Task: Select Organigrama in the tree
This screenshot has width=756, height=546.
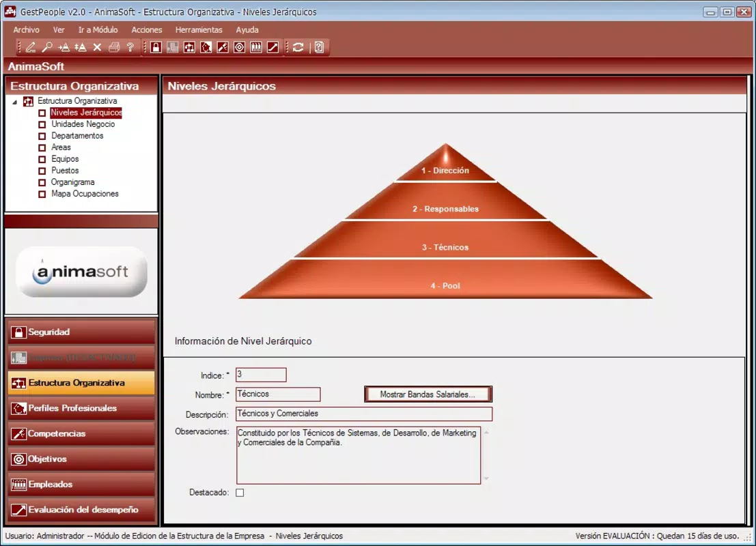Action: click(x=73, y=182)
